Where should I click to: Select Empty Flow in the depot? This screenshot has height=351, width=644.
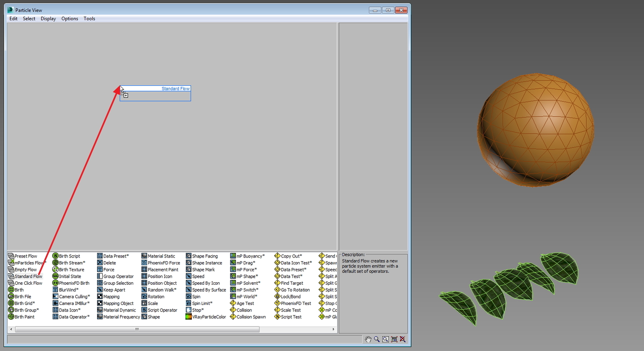click(x=22, y=269)
